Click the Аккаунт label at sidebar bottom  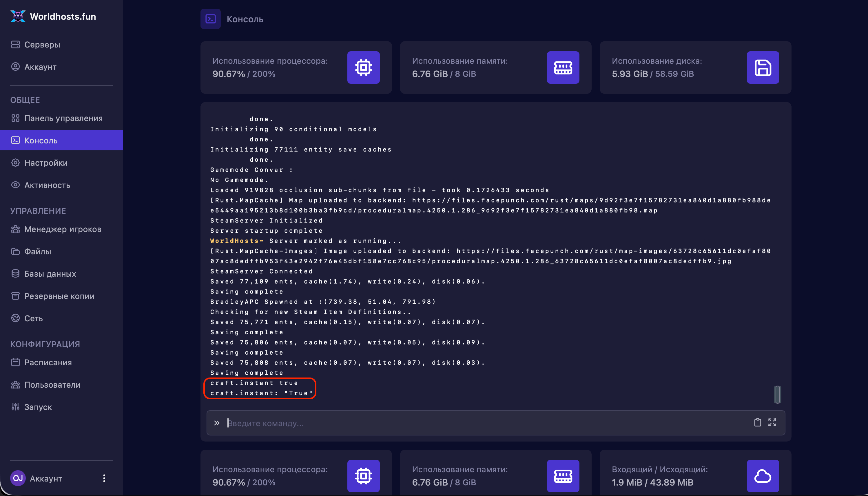tap(46, 479)
